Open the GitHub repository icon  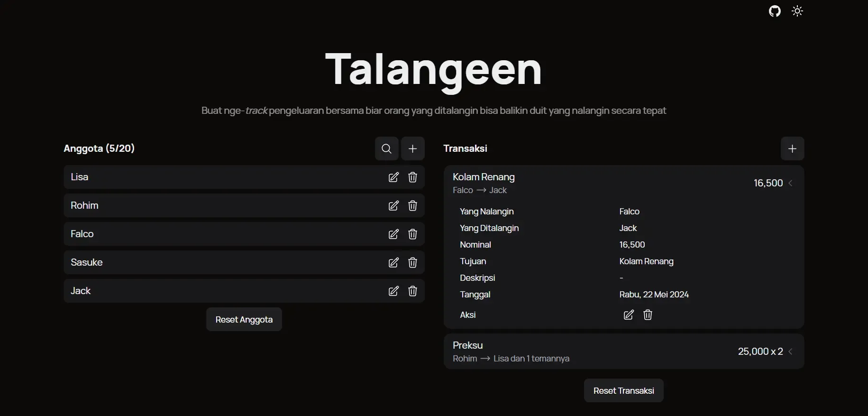click(775, 11)
